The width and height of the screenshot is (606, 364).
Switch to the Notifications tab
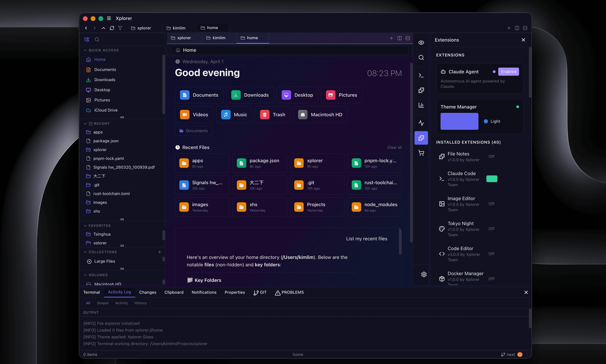[204, 292]
